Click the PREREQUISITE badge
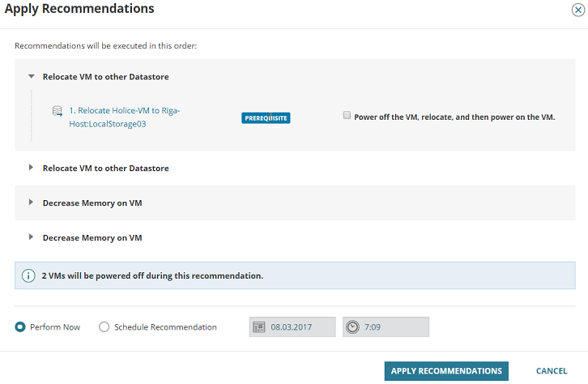The image size is (588, 384). click(266, 117)
